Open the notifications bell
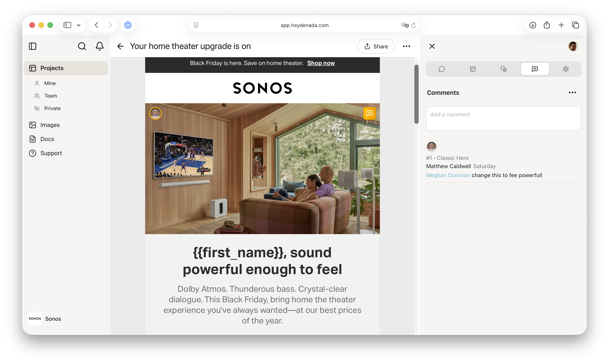Viewport: 609px width, 364px height. (99, 46)
